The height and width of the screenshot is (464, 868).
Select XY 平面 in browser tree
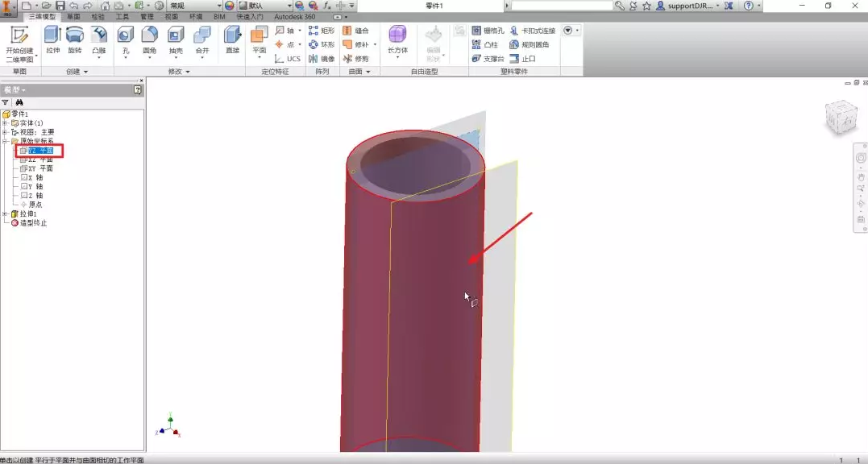[36, 168]
